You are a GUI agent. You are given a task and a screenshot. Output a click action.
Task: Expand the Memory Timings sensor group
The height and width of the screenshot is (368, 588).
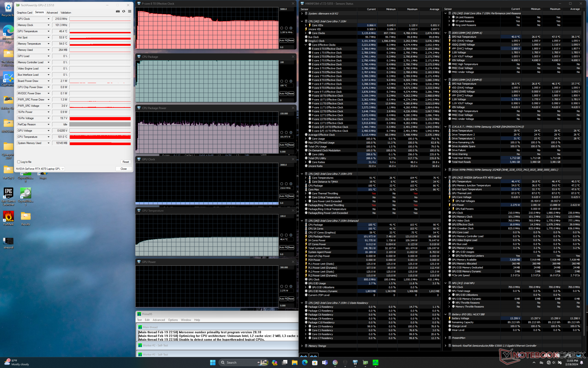point(302,346)
